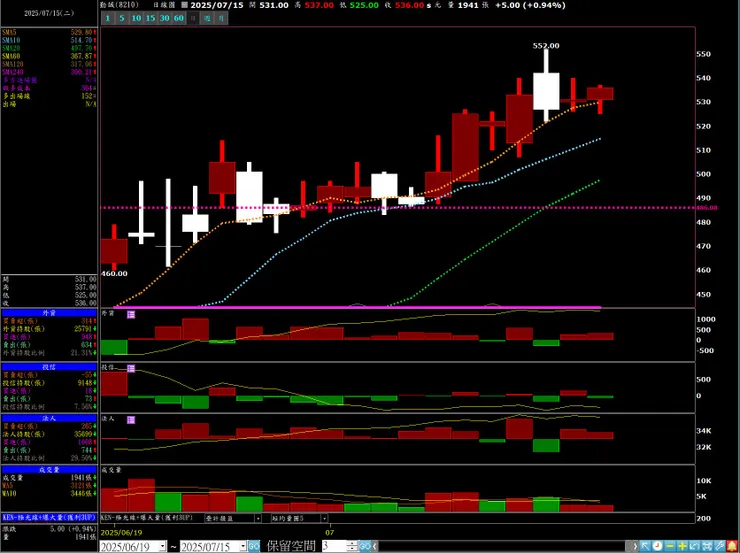Image resolution: width=740 pixels, height=553 pixels.
Task: Click the 保留空間 value input field
Action: click(x=334, y=546)
